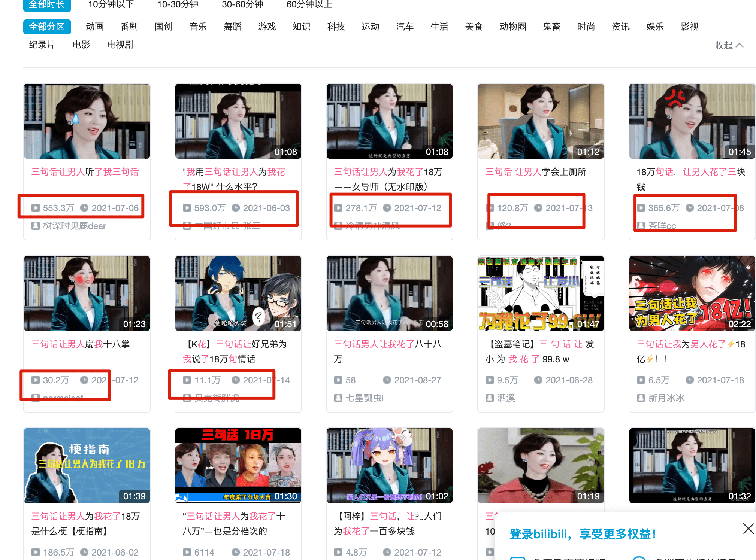Viewport: 756px width, 560px height.
Task: Filter by 10分钟以下 duration
Action: [x=111, y=4]
